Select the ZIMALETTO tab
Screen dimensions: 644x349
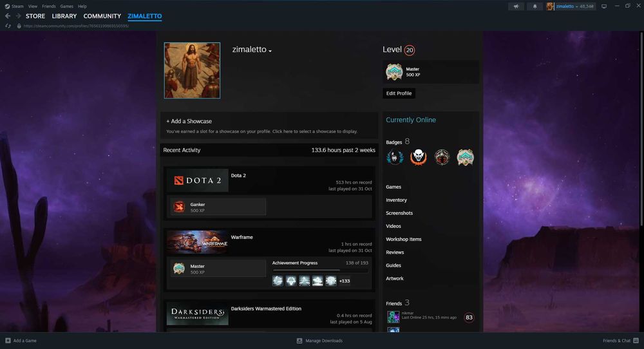(144, 16)
